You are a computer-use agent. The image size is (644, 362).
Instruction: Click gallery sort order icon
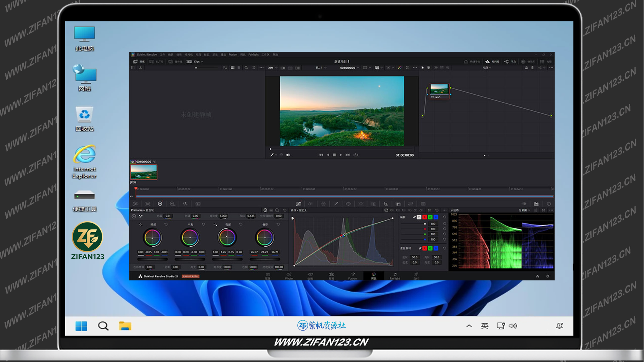225,68
